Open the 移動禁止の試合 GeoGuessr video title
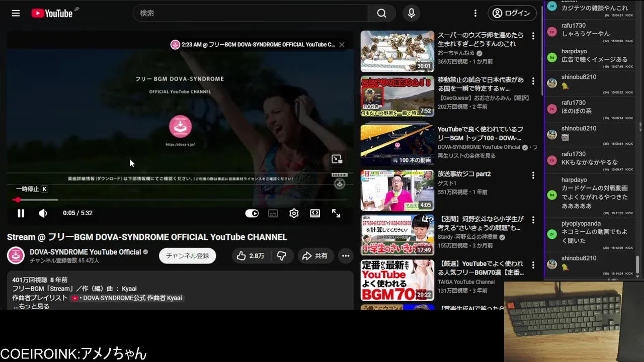The height and width of the screenshot is (362, 644). (480, 84)
